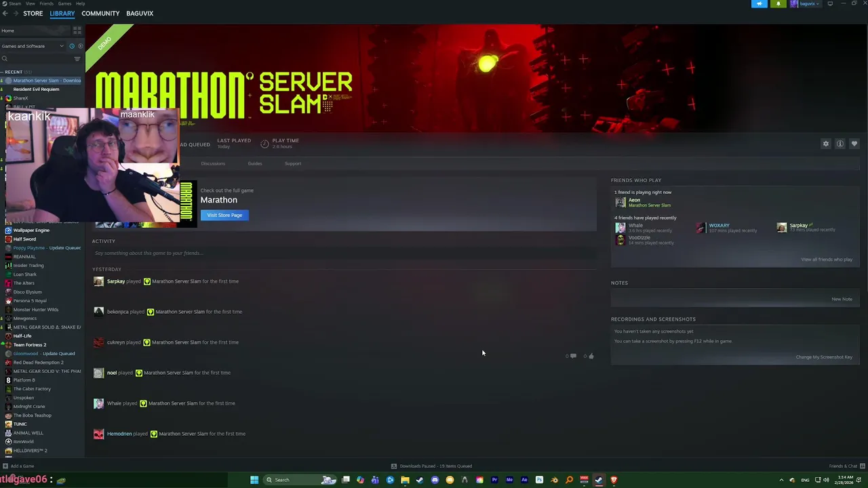Open WOXARY friend profile in Friends Who Play
Viewport: 868px width, 488px height.
click(719, 226)
